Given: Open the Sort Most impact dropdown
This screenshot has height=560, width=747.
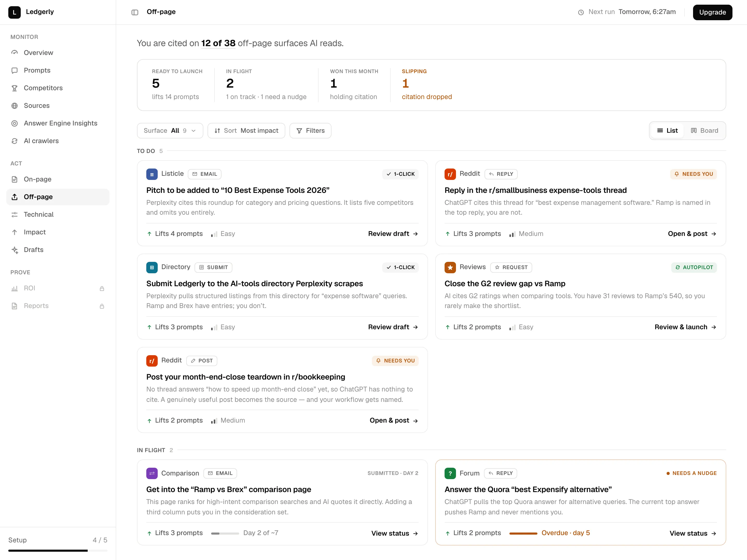Looking at the screenshot, I should coord(246,131).
